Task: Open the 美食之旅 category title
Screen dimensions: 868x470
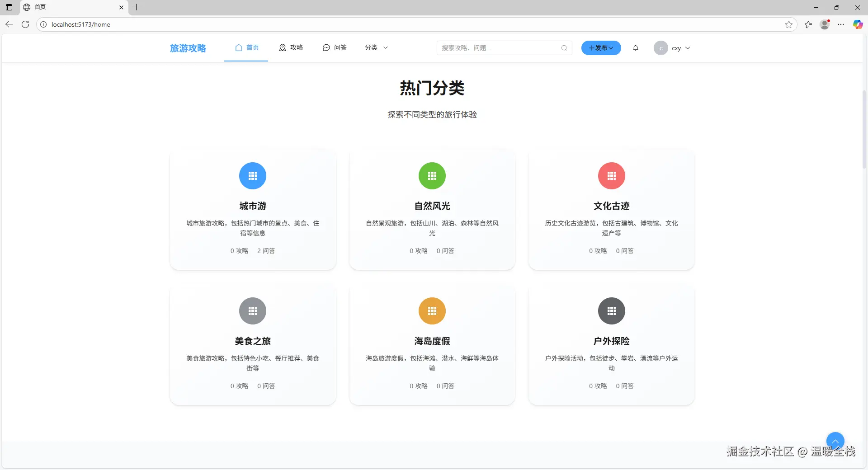Action: point(253,341)
